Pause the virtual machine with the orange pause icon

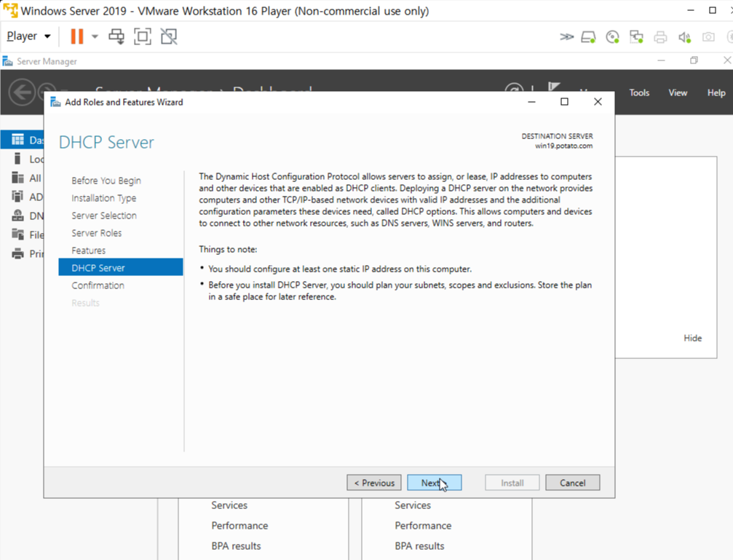pos(76,36)
